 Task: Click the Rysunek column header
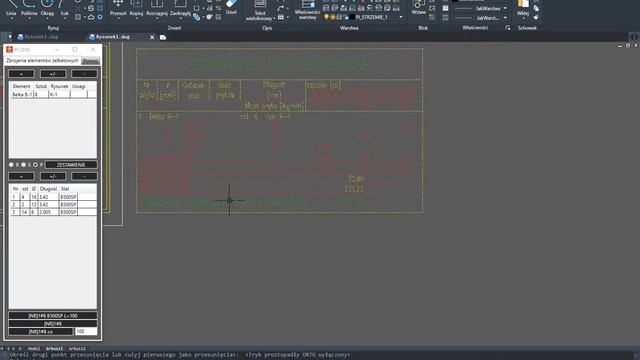coord(59,87)
